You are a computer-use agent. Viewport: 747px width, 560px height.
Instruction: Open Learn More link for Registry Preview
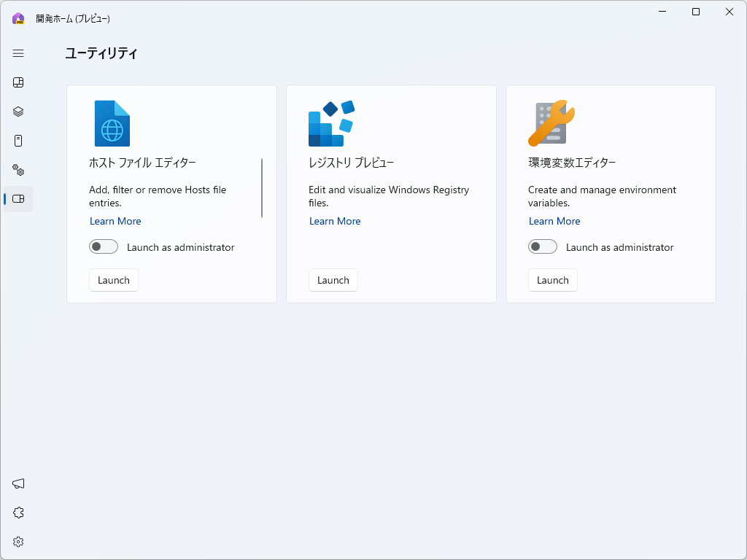(335, 221)
